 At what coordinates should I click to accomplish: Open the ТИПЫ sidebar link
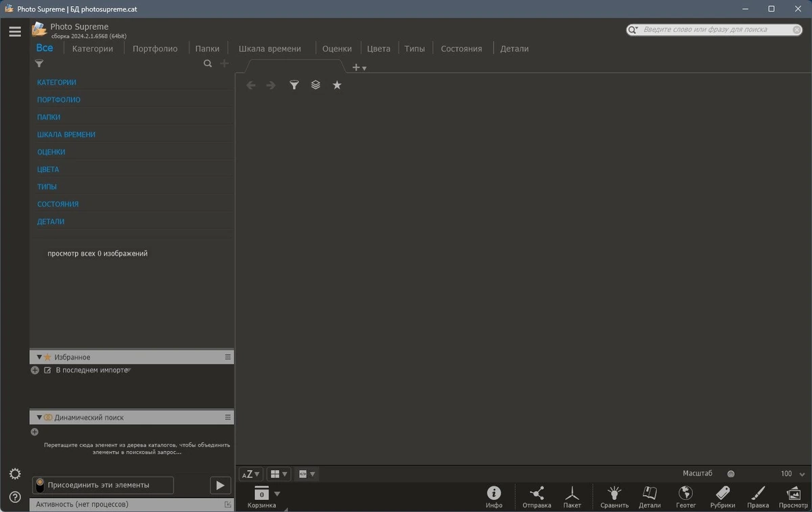[47, 187]
